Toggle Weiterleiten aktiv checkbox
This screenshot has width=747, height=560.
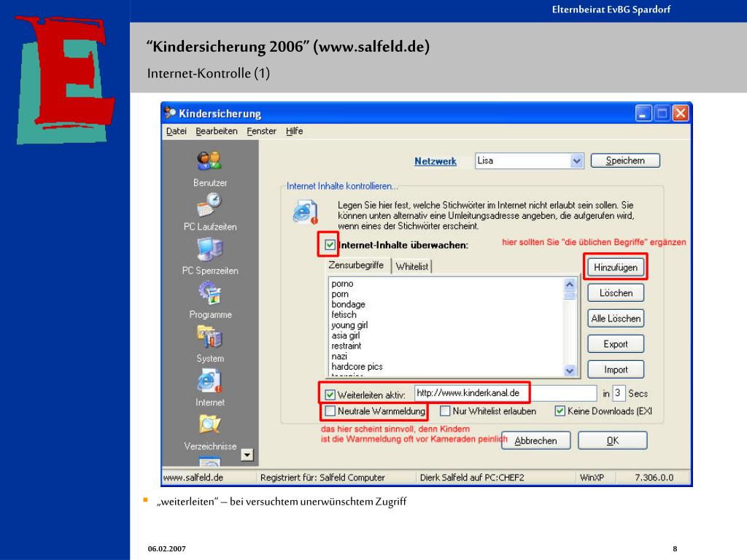(x=330, y=394)
